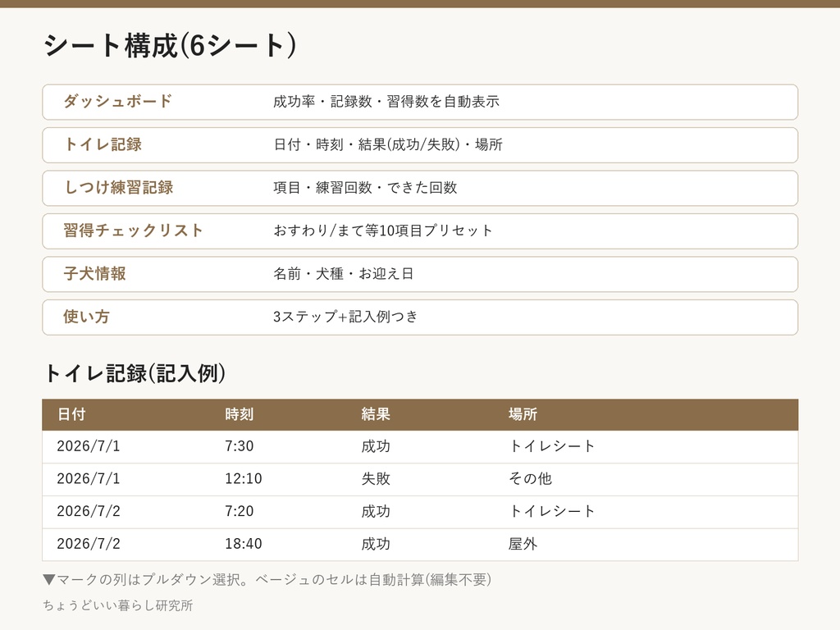Click the 18:40 time cell
This screenshot has height=630, width=840.
[x=243, y=545]
